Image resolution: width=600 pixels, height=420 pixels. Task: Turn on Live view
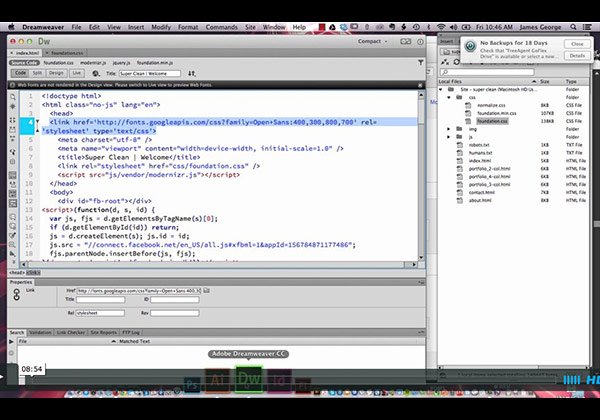[x=77, y=73]
